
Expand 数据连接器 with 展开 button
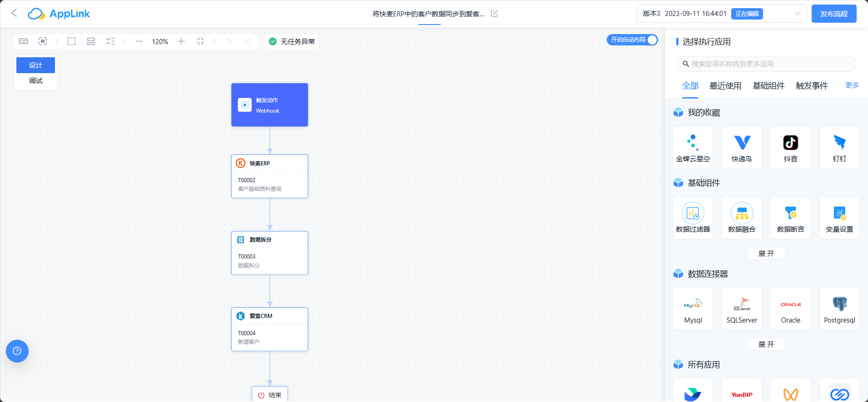coord(766,344)
